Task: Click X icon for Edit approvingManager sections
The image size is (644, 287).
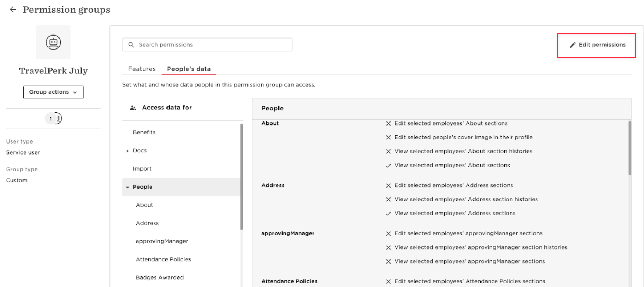Action: [x=388, y=234]
